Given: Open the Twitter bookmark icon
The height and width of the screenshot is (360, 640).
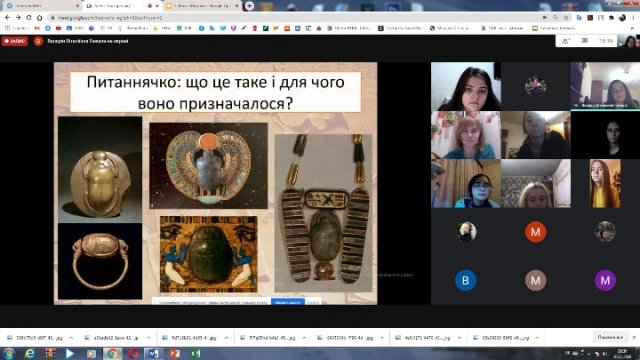Looking at the screenshot, I should pyautogui.click(x=223, y=28).
